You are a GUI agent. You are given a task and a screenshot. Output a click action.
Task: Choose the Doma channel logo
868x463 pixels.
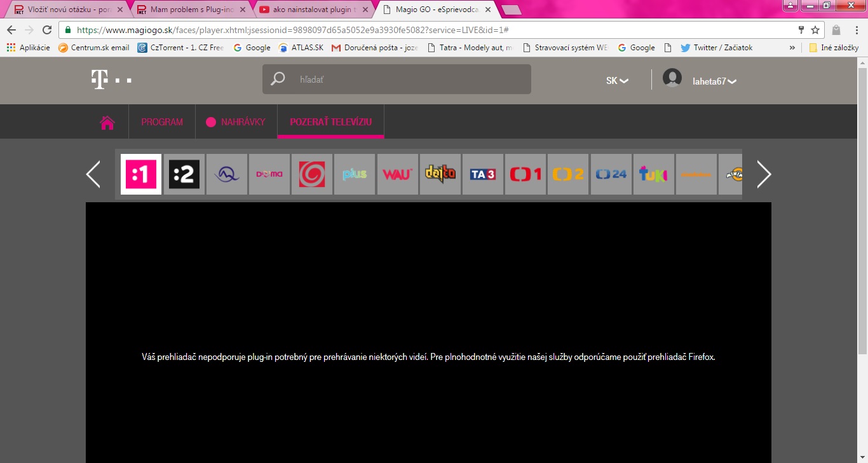(269, 174)
